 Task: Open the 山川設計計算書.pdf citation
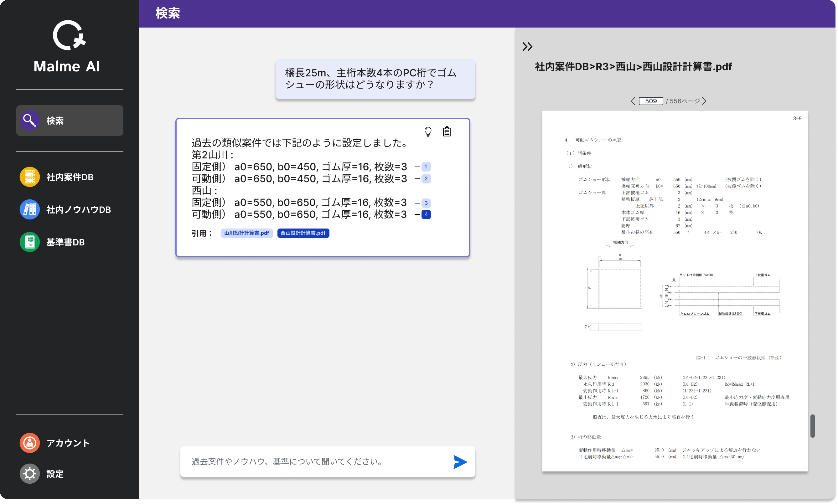247,233
